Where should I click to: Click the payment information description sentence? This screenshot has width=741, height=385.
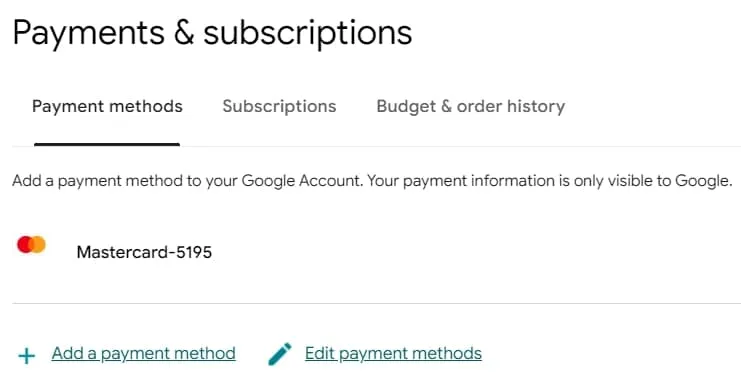(x=372, y=181)
